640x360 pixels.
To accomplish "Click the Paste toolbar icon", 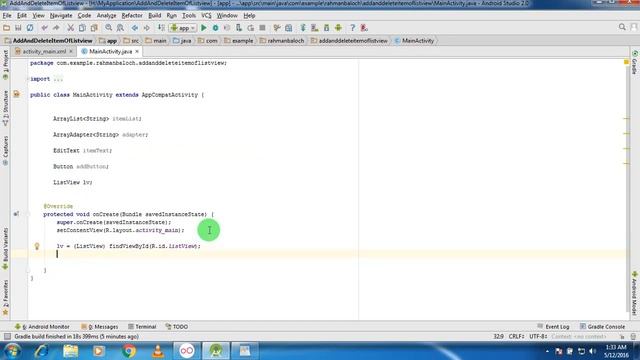I will tap(94, 28).
